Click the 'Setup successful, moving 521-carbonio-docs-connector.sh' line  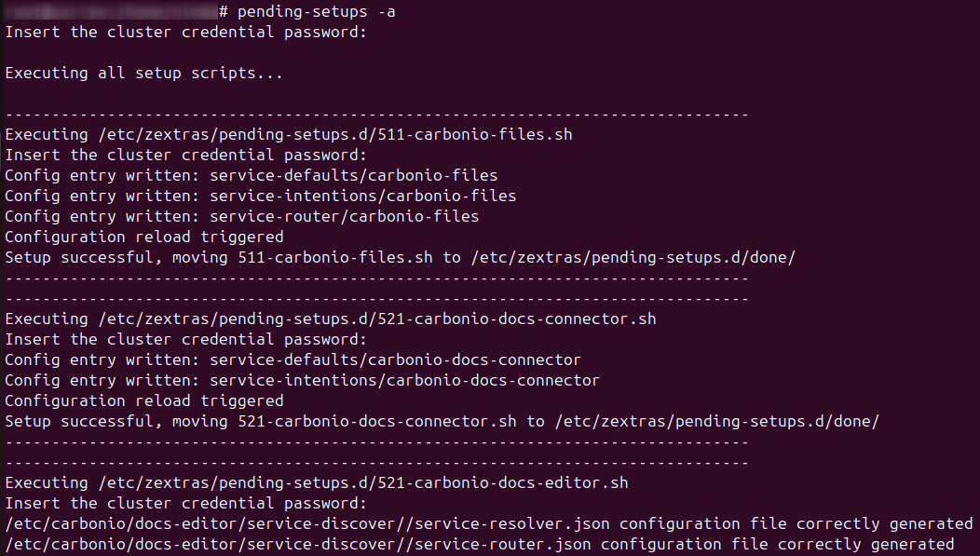442,421
